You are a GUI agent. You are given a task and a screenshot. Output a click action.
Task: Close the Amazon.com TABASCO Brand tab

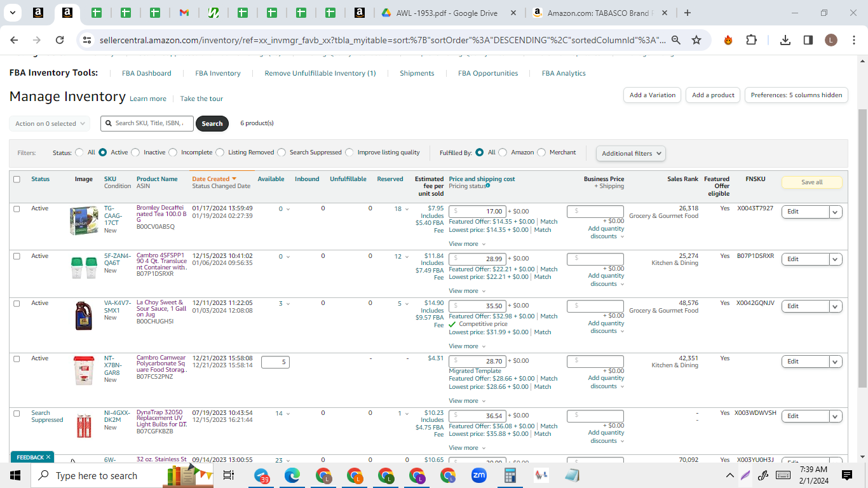(665, 13)
